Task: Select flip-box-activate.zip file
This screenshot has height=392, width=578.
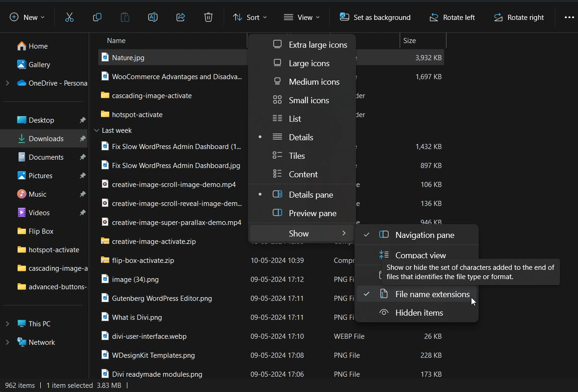Action: coord(138,260)
